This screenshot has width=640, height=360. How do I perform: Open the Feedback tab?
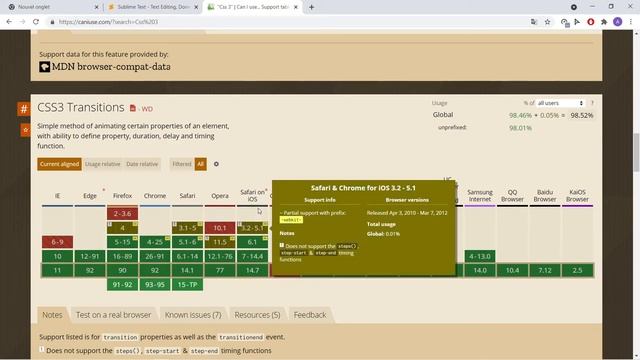pyautogui.click(x=310, y=315)
